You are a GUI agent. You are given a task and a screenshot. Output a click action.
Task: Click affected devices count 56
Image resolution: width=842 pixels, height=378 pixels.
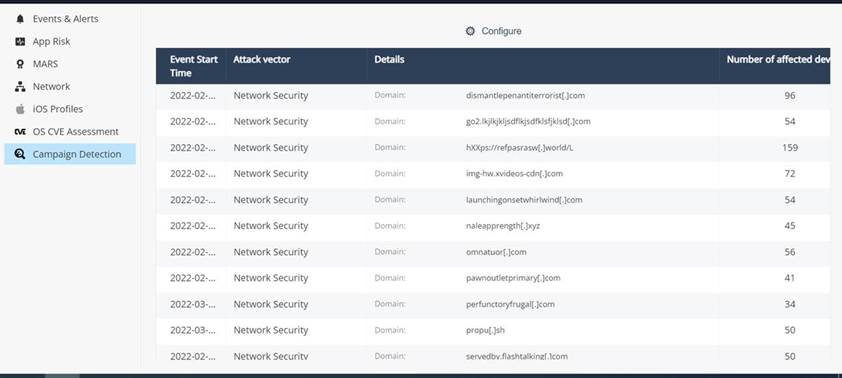[789, 252]
